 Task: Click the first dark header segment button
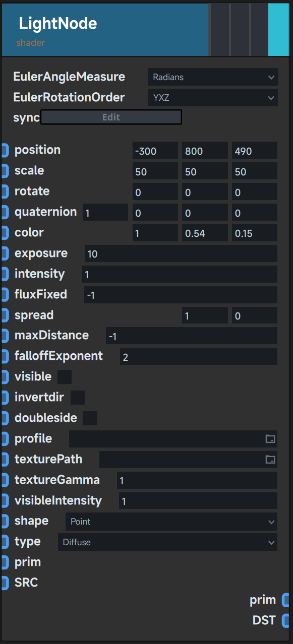point(219,29)
